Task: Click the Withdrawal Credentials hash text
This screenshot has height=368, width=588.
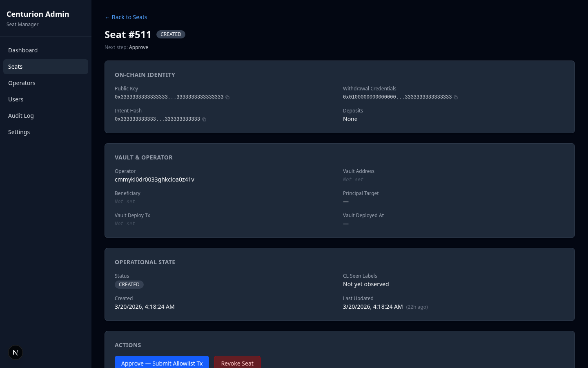Action: [x=397, y=97]
